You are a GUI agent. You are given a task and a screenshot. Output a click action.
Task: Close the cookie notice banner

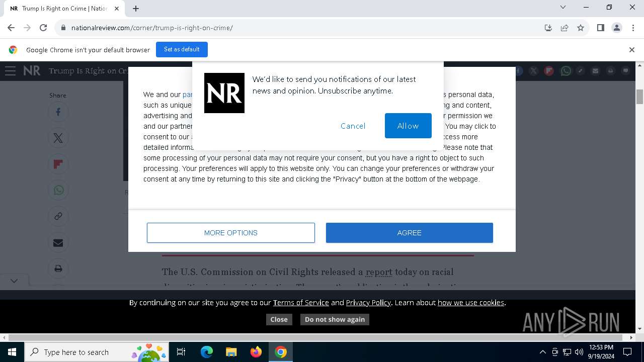pos(279,319)
